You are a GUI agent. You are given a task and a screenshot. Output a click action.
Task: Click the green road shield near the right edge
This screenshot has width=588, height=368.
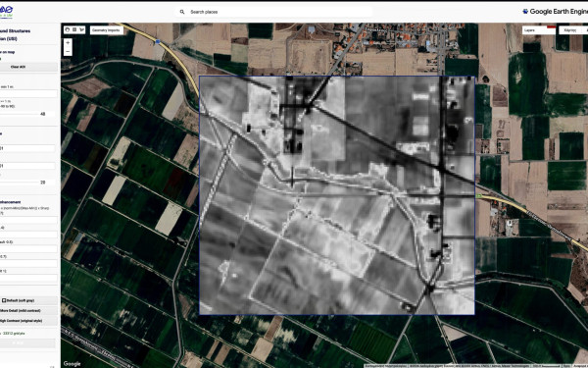point(478,196)
